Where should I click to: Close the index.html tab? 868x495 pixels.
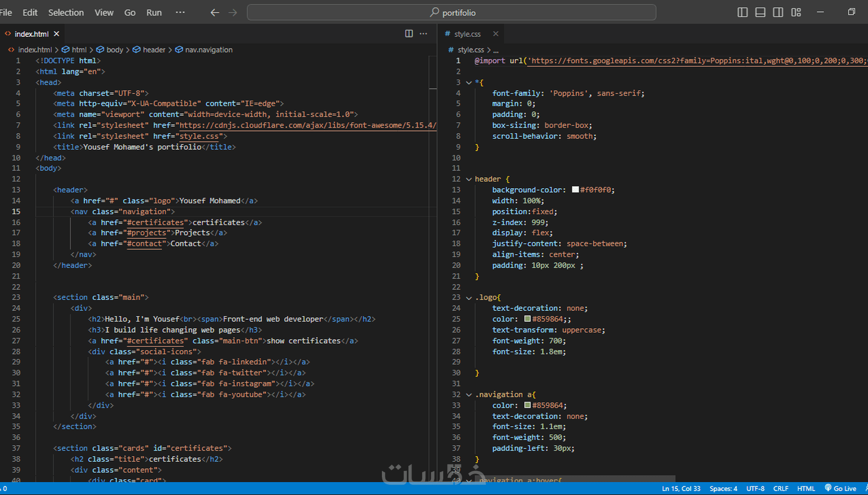(57, 34)
